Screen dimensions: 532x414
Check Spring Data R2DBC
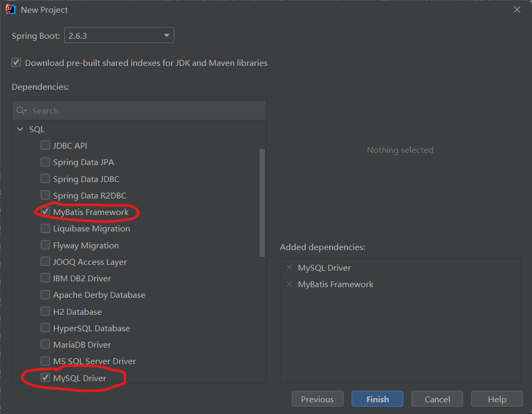45,195
